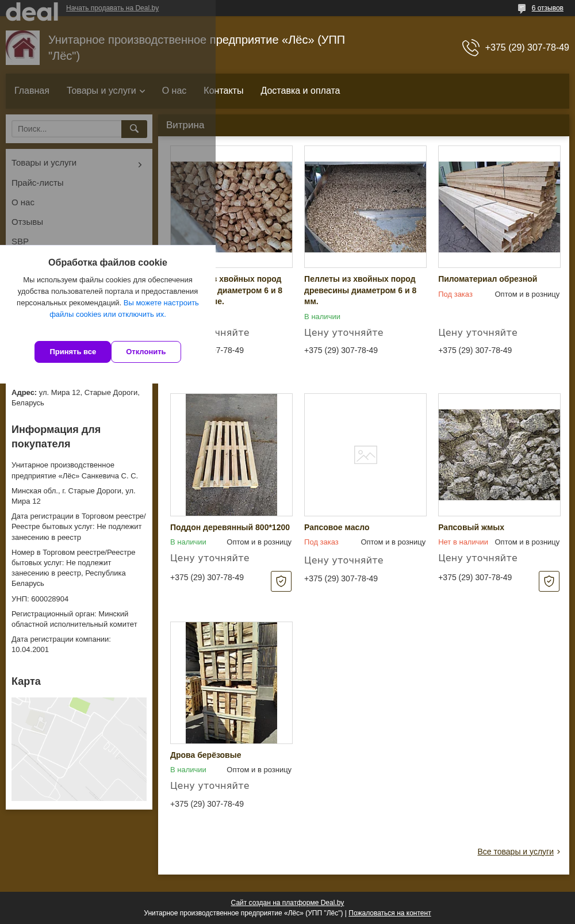Click the company house logo
575x924 pixels.
tap(22, 48)
